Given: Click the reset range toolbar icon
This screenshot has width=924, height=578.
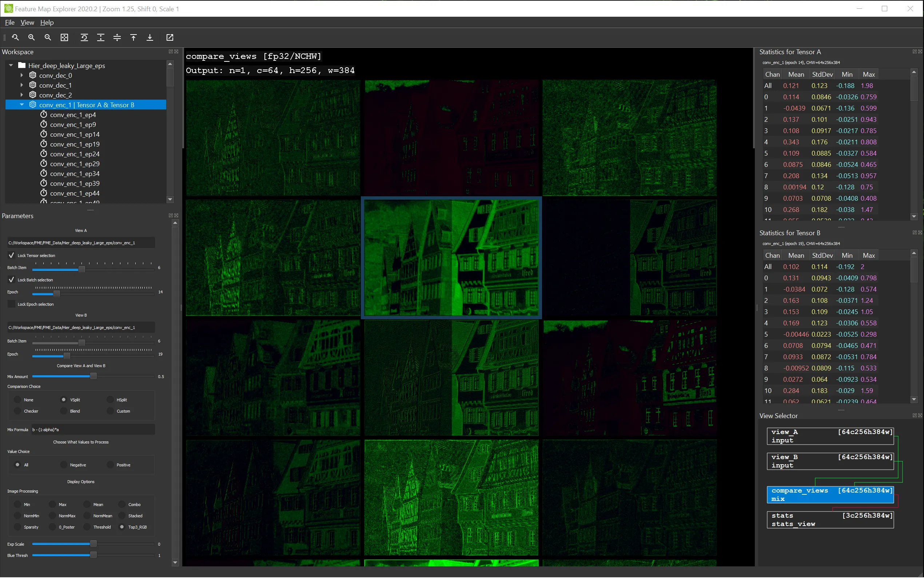Looking at the screenshot, I should tap(84, 37).
